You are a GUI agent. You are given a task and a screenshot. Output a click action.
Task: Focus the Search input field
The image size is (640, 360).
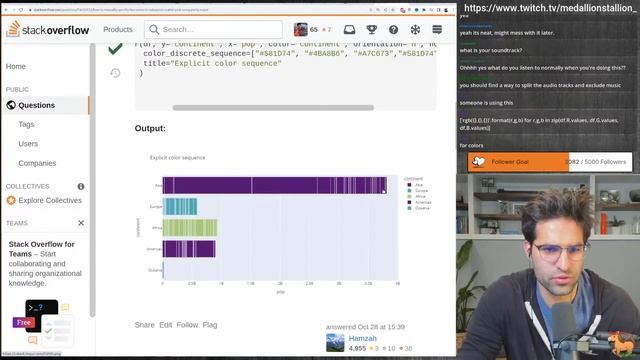(x=213, y=29)
